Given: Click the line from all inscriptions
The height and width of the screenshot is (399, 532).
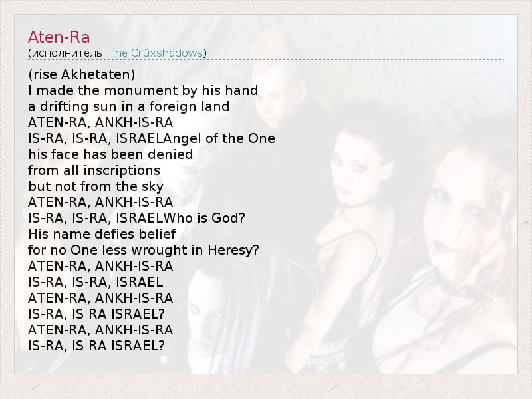Looking at the screenshot, I should click(x=94, y=170).
